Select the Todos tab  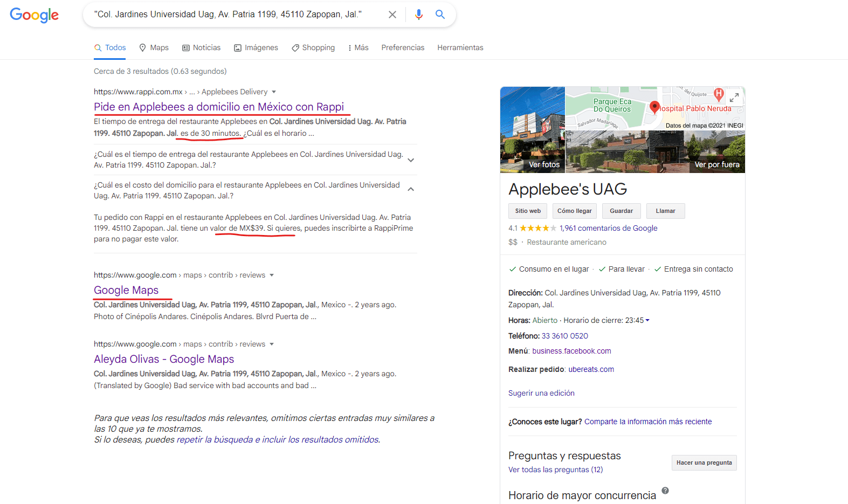[x=110, y=47]
